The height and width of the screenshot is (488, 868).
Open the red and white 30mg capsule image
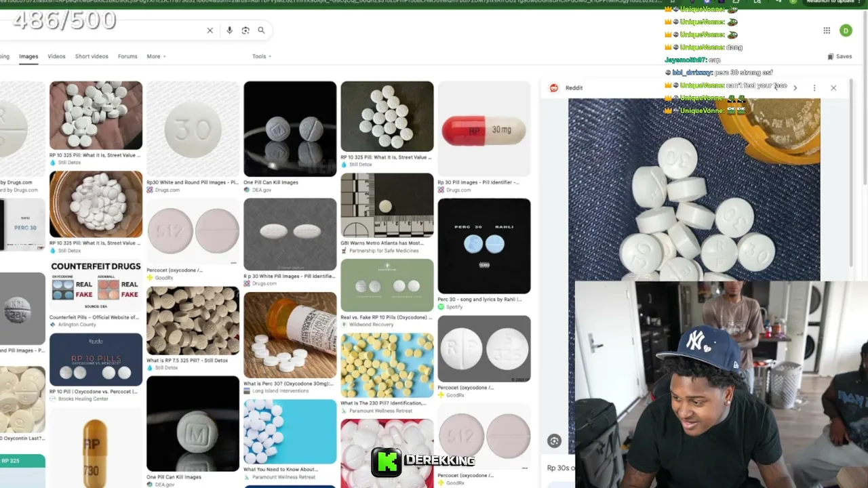484,129
